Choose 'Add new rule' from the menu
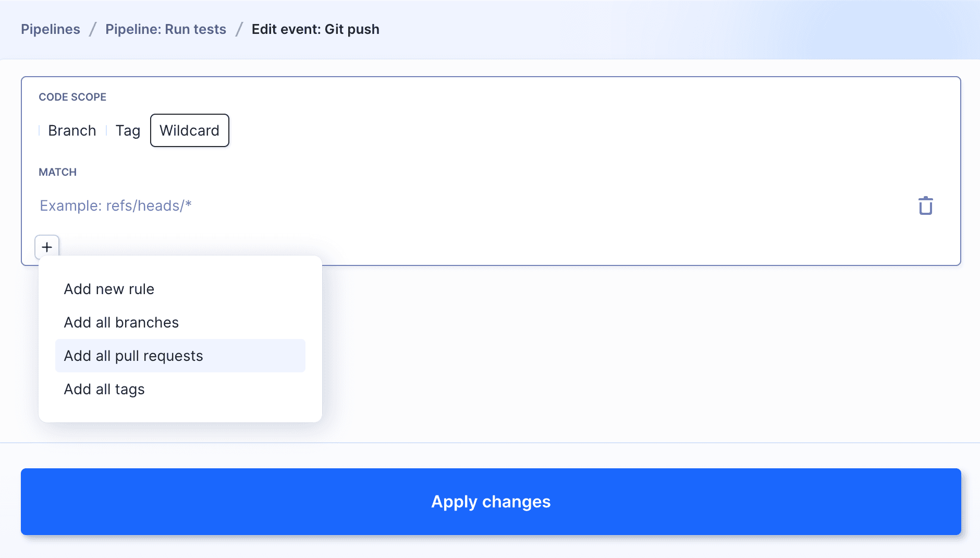 (x=109, y=289)
